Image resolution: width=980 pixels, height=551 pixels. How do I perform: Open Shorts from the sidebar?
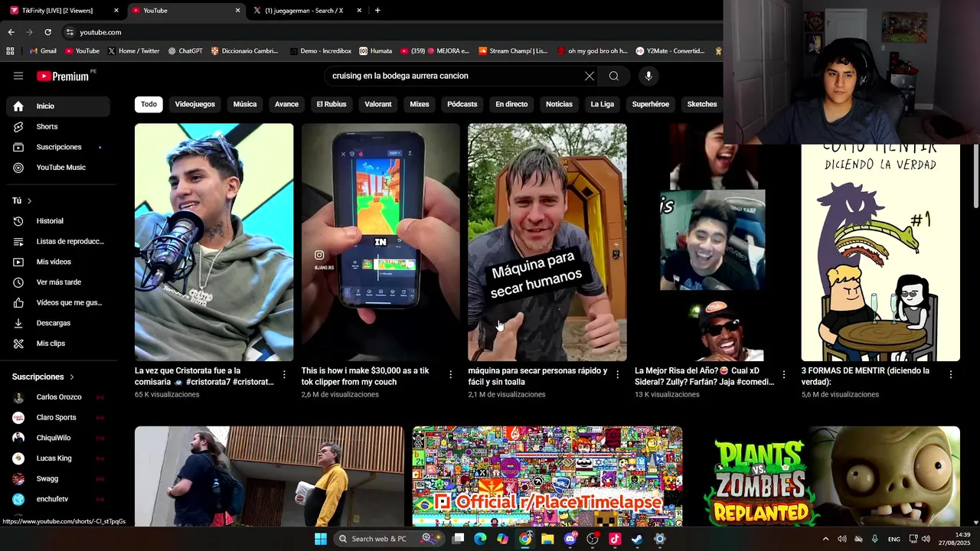point(58,126)
